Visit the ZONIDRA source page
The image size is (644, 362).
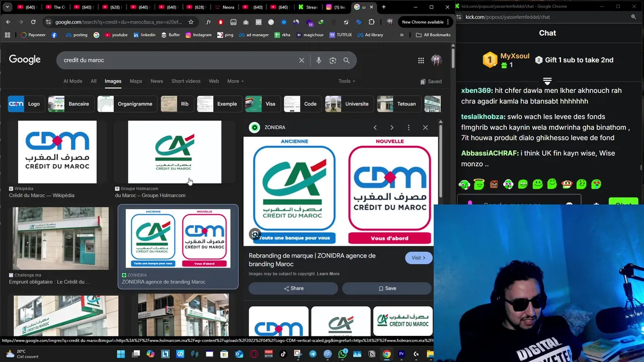(x=419, y=258)
